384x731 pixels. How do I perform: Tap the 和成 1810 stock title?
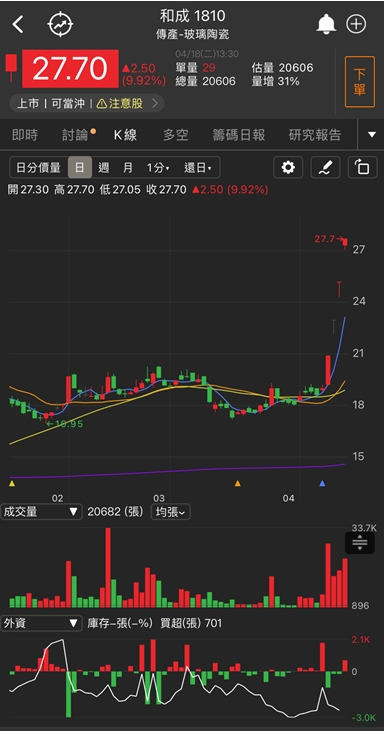(x=192, y=16)
